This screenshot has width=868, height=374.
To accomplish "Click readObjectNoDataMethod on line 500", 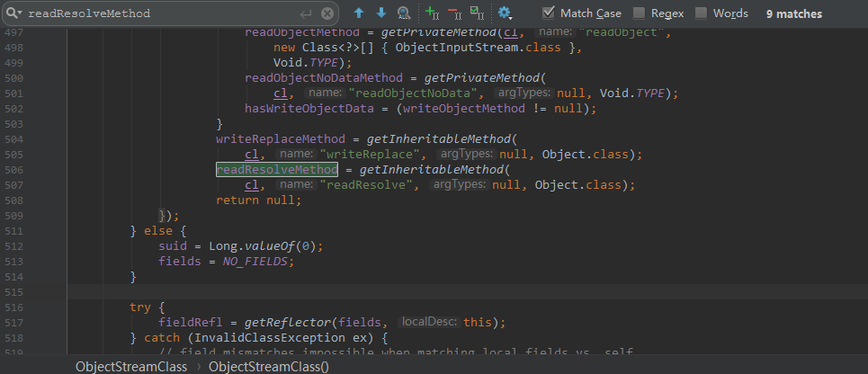I will coord(324,78).
